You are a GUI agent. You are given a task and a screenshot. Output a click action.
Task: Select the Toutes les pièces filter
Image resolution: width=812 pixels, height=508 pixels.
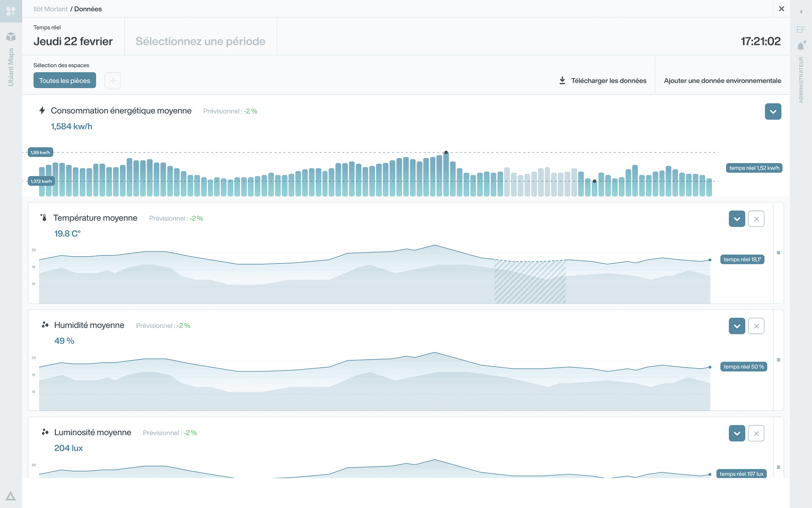pyautogui.click(x=65, y=81)
